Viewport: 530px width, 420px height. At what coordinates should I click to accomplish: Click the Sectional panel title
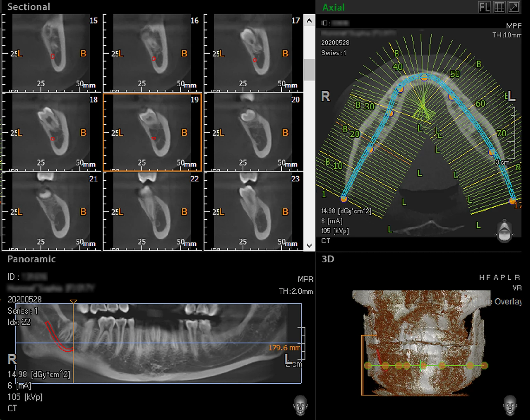(x=29, y=7)
